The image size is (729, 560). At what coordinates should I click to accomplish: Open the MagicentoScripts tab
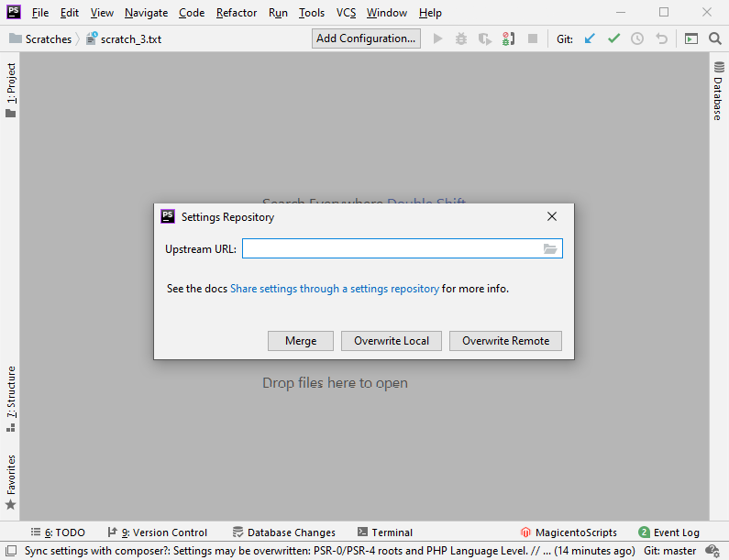569,533
